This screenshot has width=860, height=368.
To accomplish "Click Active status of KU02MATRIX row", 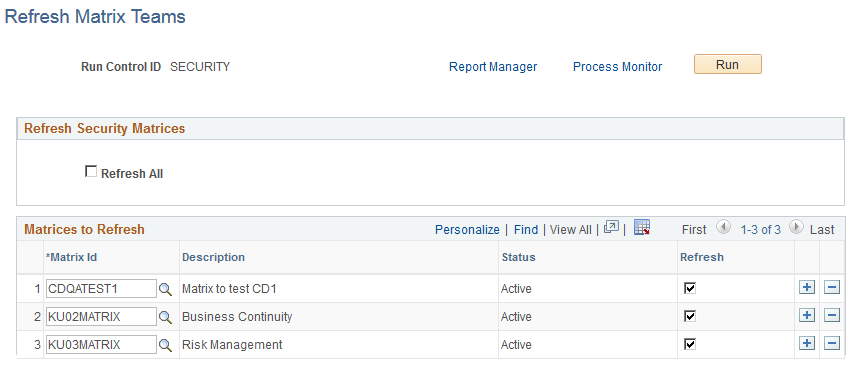I will (x=516, y=317).
